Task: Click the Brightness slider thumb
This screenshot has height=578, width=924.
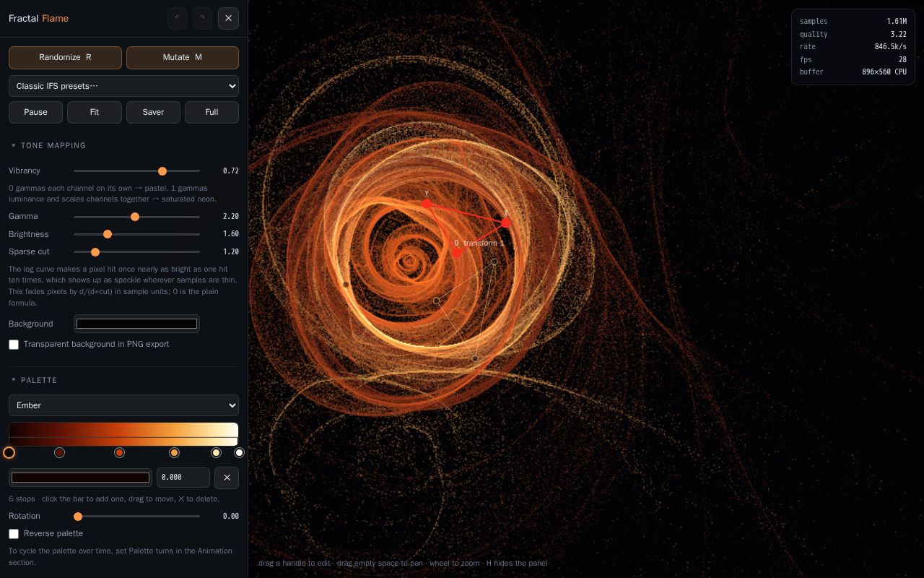Action: pyautogui.click(x=108, y=234)
